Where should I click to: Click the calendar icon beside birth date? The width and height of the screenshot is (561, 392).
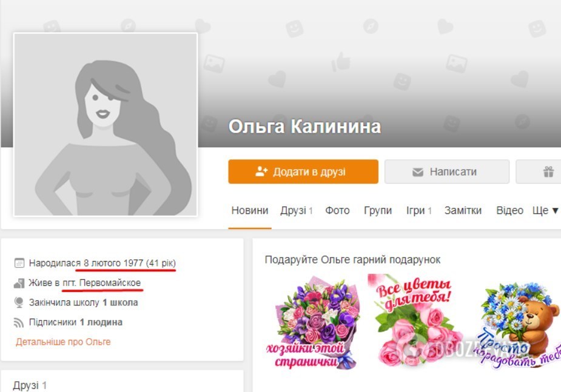pyautogui.click(x=19, y=263)
